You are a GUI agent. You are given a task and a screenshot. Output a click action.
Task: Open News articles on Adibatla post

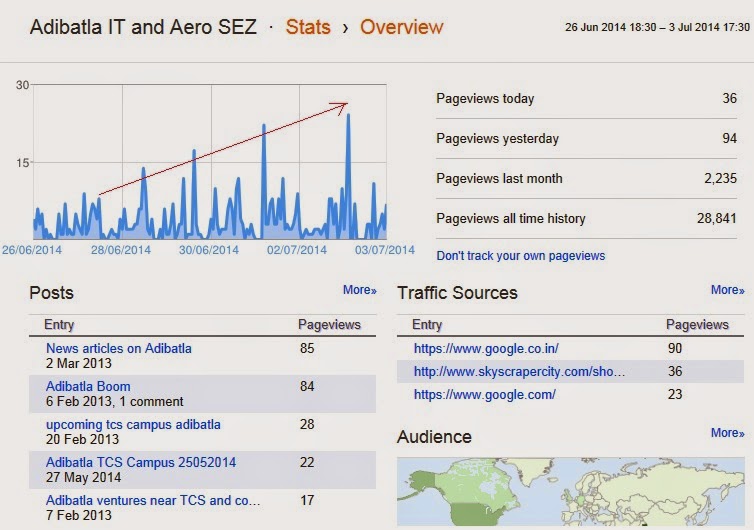tap(119, 348)
